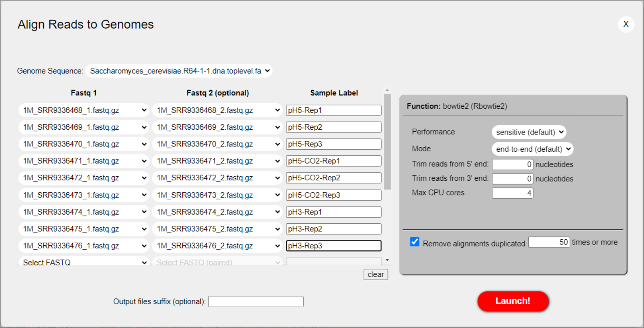
Task: Open Fastq 1 dropdown for 1M_SRR9336475_1.fastq.gz
Action: coord(83,229)
